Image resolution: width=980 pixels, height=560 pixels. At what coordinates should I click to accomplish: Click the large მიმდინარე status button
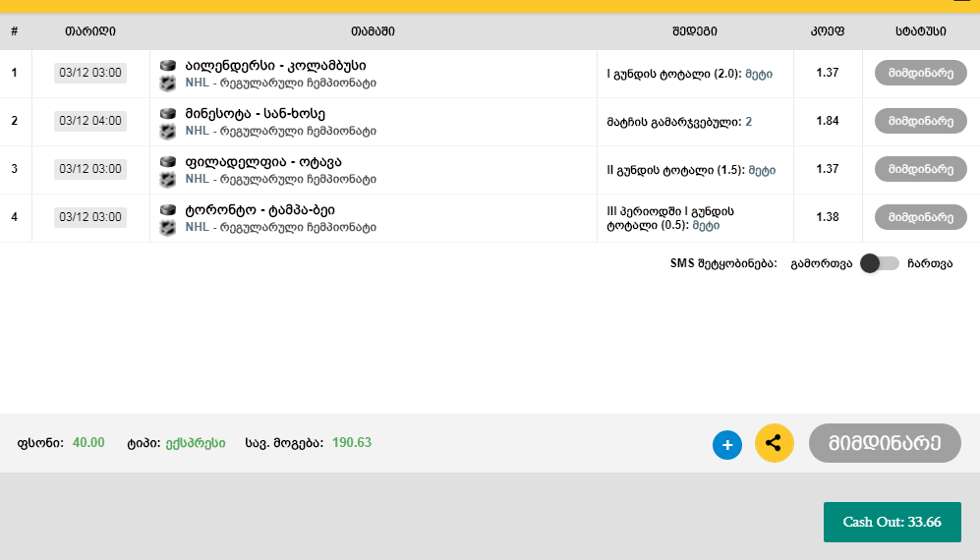coord(885,443)
